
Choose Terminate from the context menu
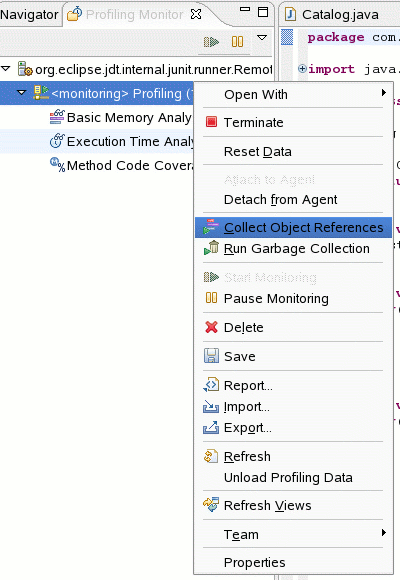[x=253, y=122]
